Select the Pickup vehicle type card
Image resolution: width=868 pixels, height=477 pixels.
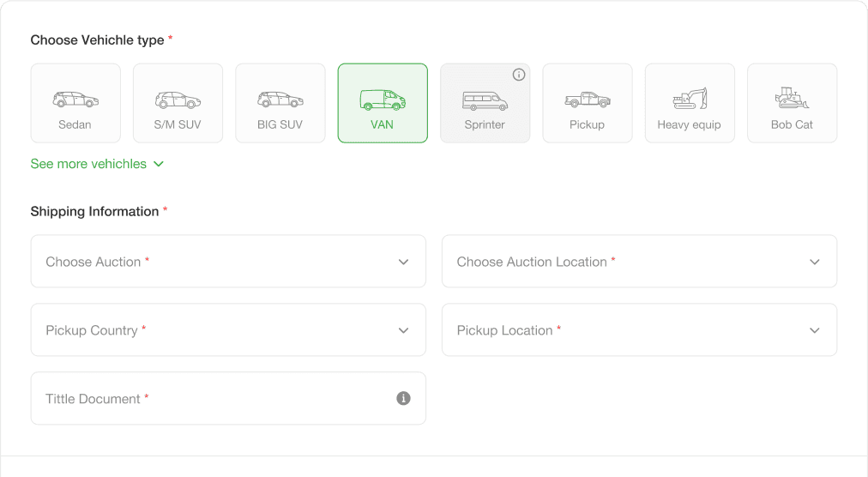pyautogui.click(x=588, y=103)
